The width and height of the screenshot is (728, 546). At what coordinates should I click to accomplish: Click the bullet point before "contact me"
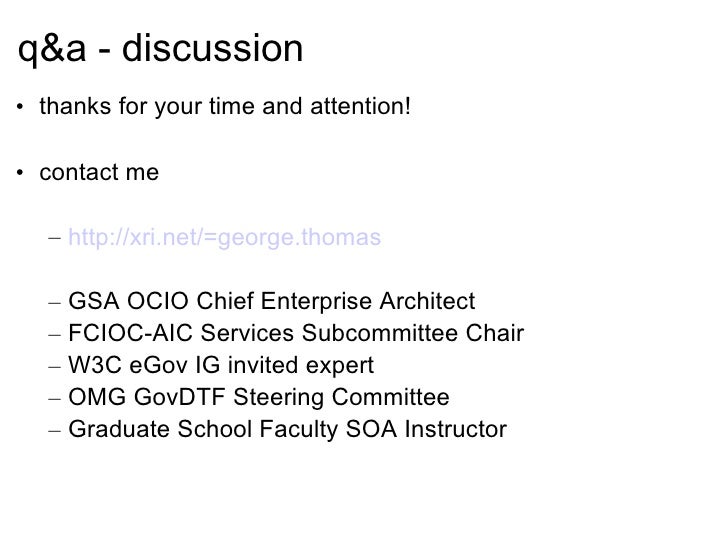tap(22, 173)
